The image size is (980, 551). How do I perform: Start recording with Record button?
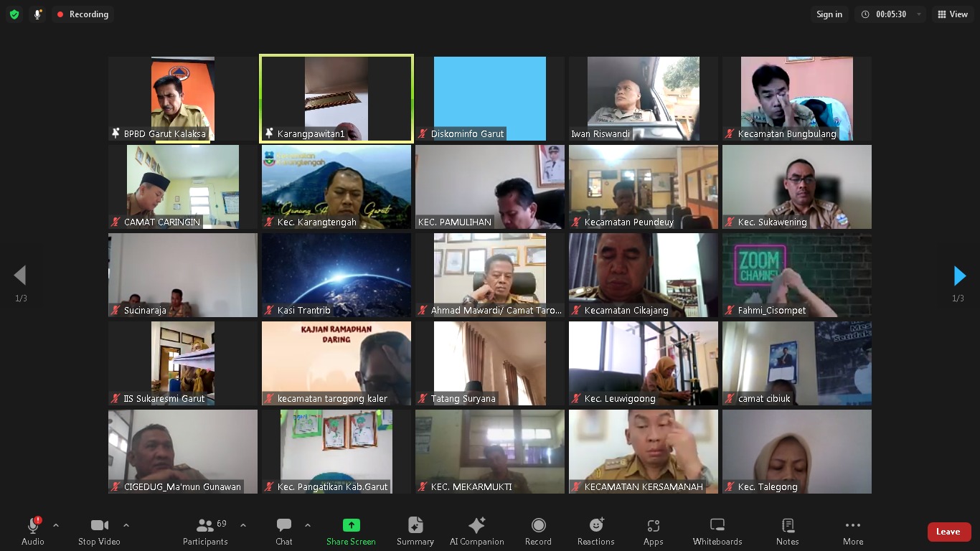click(538, 532)
